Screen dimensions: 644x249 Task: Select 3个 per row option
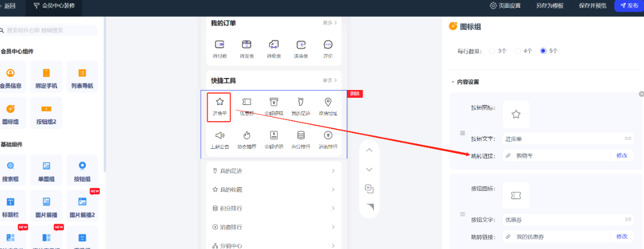coord(493,51)
